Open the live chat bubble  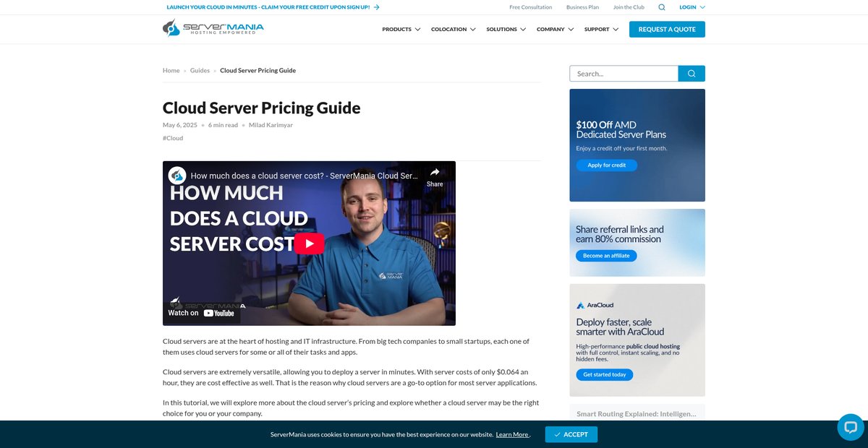[851, 426]
